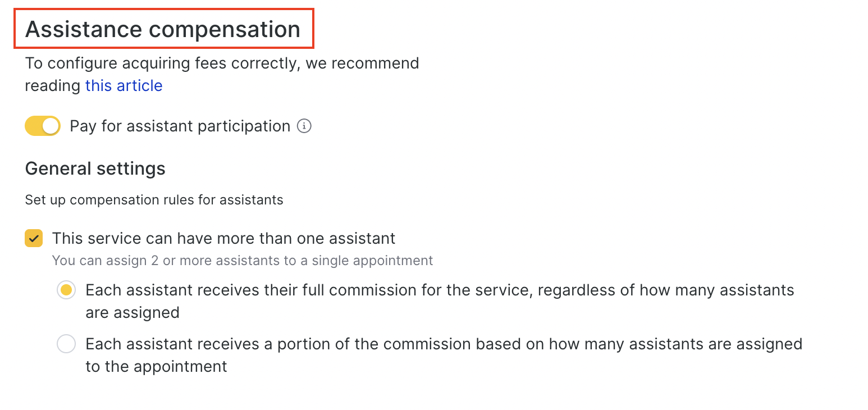Click the info icon beside assistant participation
This screenshot has width=868, height=410.
[x=304, y=126]
